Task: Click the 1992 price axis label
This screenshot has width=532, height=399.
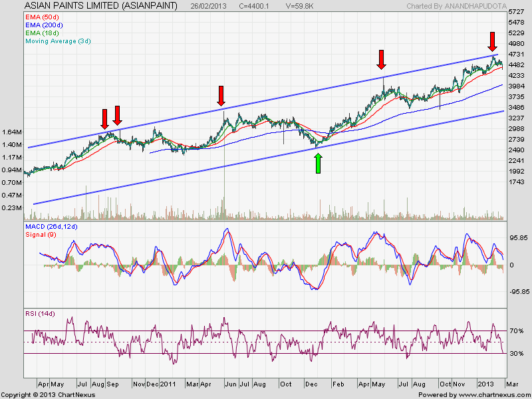Action: pyautogui.click(x=516, y=172)
